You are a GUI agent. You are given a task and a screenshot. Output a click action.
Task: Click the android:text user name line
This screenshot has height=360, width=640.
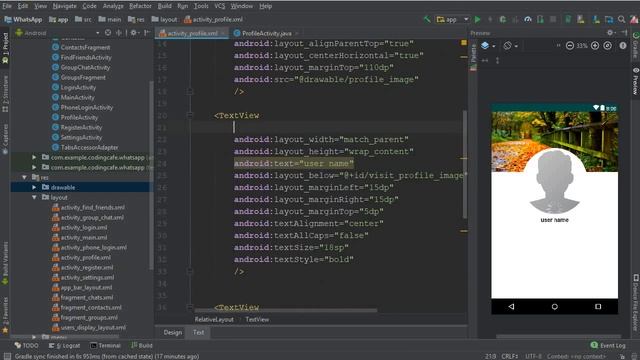pyautogui.click(x=294, y=163)
